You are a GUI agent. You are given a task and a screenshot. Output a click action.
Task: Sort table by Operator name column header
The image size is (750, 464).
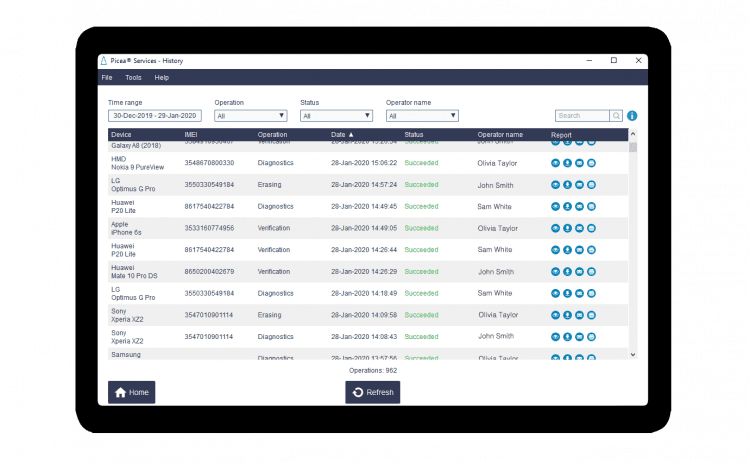[x=500, y=135]
